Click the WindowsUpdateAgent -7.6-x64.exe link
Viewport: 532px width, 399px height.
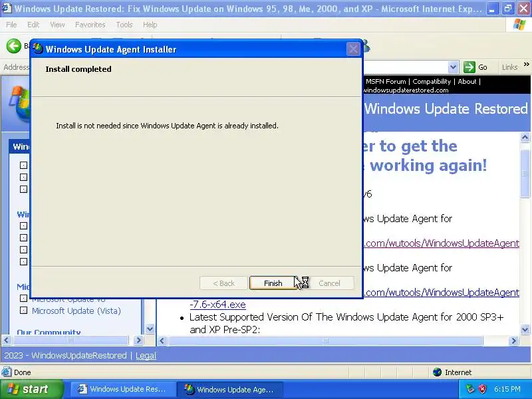218,305
